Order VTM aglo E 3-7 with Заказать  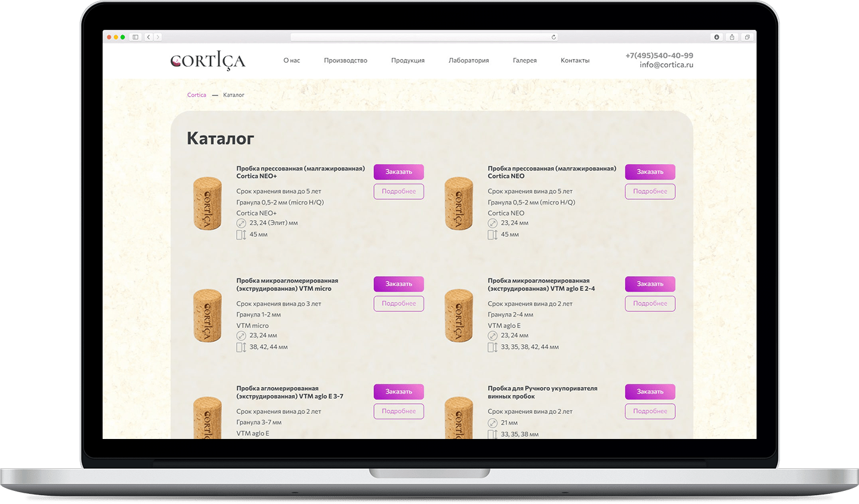pyautogui.click(x=398, y=392)
